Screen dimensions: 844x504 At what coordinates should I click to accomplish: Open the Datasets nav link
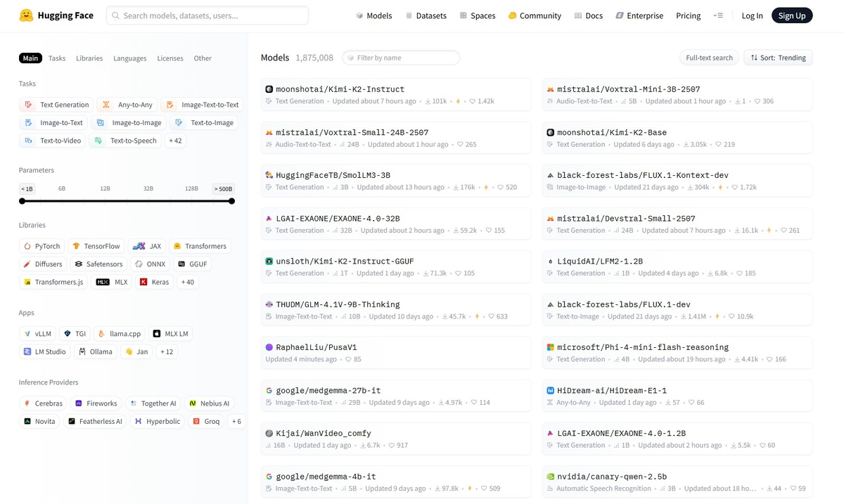click(x=426, y=15)
